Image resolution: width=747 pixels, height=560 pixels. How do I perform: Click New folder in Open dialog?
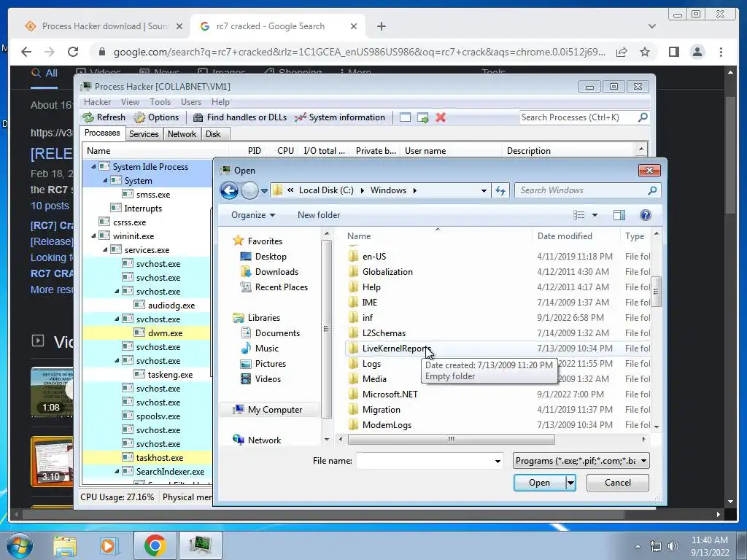[x=319, y=215]
